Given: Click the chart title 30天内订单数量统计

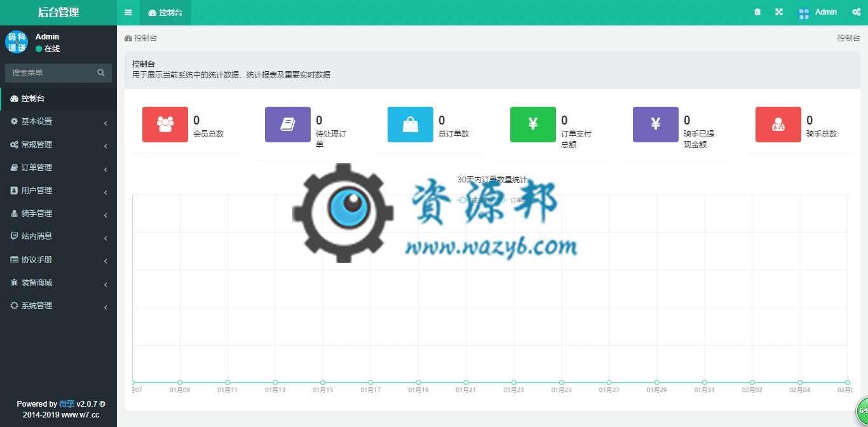Looking at the screenshot, I should click(492, 180).
